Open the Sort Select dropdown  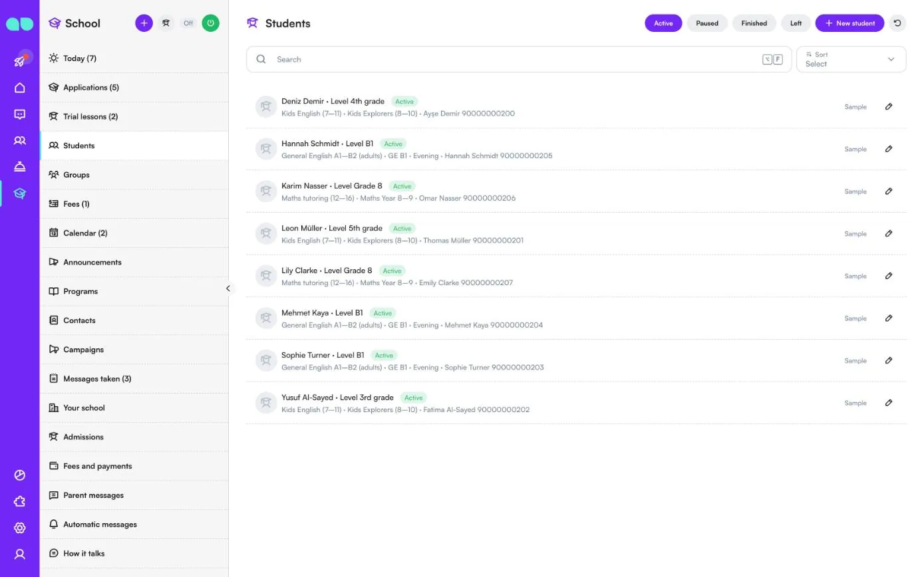(851, 59)
